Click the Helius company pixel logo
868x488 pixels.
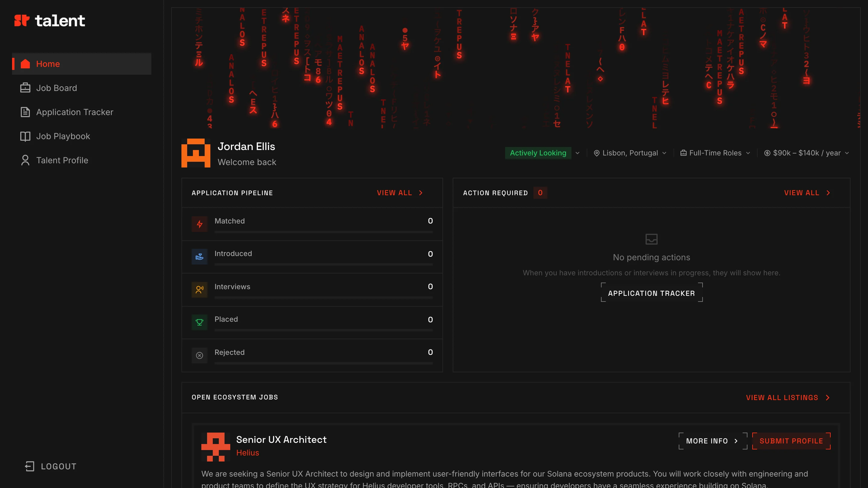click(x=216, y=447)
